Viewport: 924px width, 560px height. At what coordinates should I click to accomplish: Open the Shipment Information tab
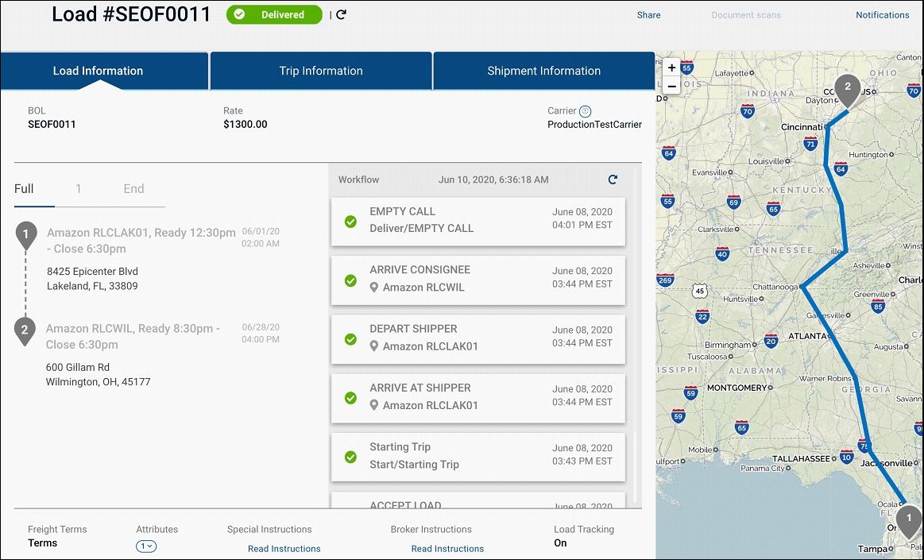[543, 71]
